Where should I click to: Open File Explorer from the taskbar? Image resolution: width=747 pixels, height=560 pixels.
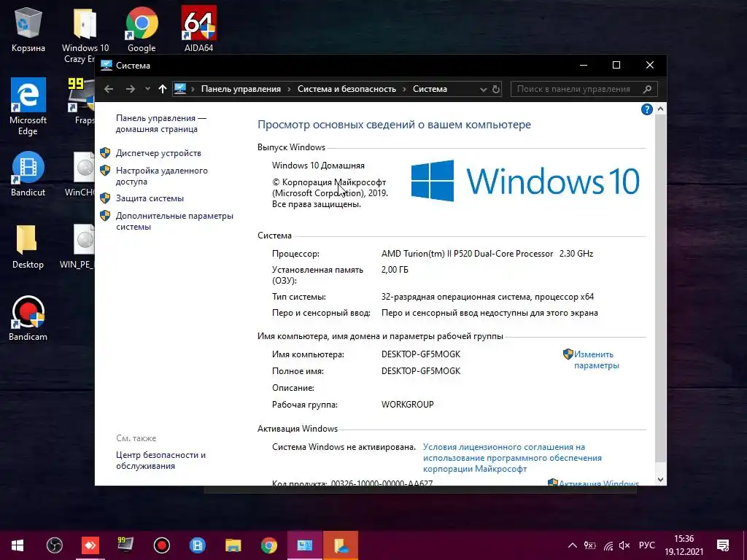pyautogui.click(x=233, y=545)
